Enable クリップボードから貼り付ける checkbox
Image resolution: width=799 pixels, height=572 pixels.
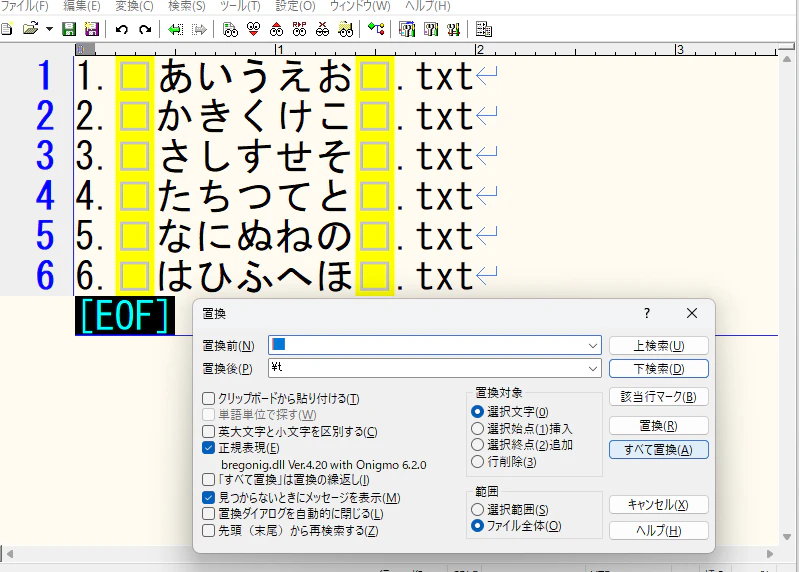coord(208,398)
